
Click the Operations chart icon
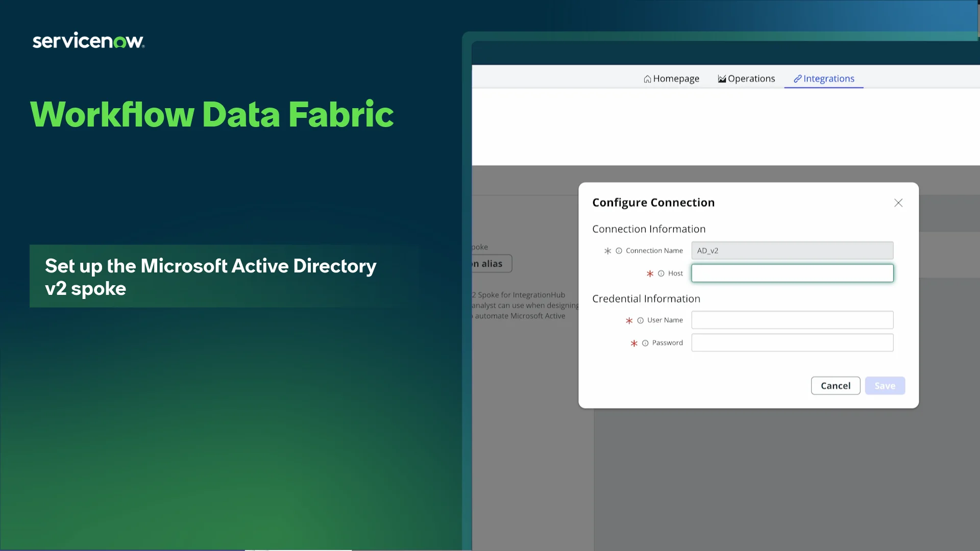click(722, 79)
